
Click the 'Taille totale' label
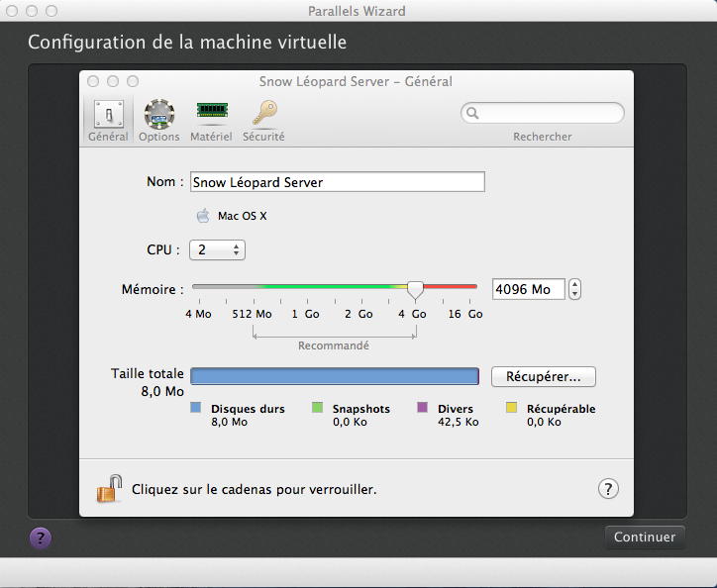click(148, 373)
